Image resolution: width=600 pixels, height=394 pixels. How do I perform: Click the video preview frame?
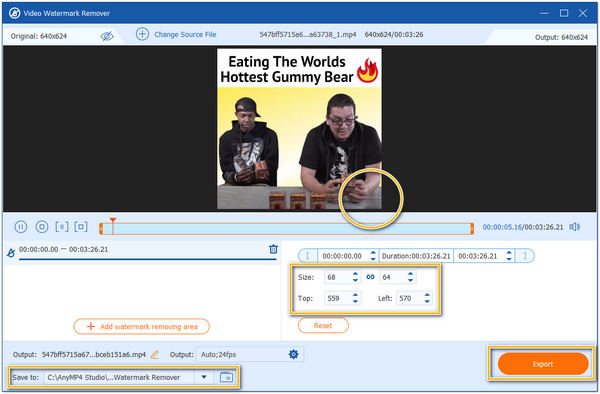pos(299,129)
